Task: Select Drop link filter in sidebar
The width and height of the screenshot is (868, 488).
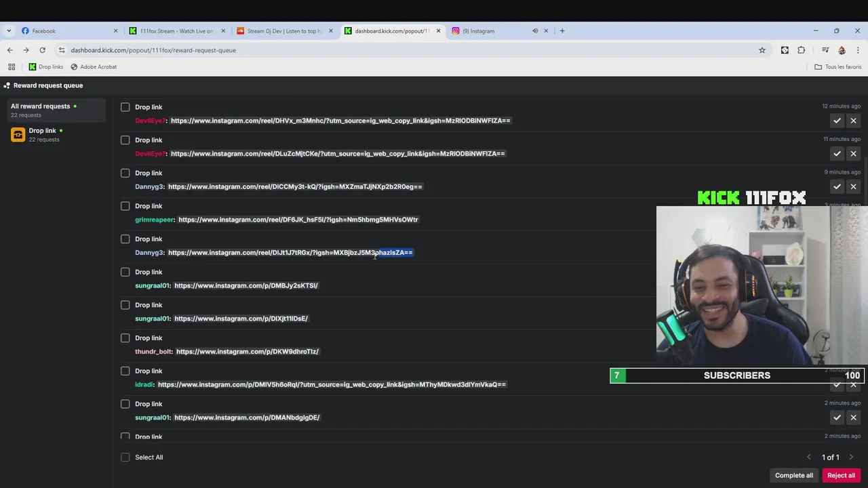Action: pyautogui.click(x=57, y=135)
